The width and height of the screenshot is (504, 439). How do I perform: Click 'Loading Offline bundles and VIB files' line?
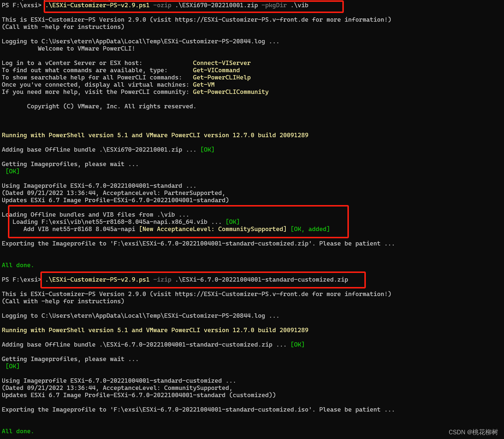(95, 215)
